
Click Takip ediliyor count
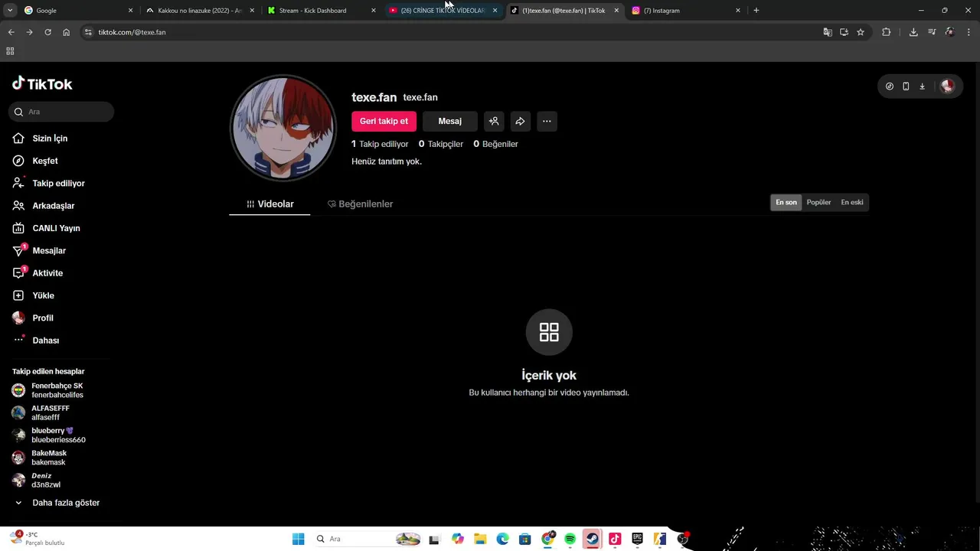(380, 144)
